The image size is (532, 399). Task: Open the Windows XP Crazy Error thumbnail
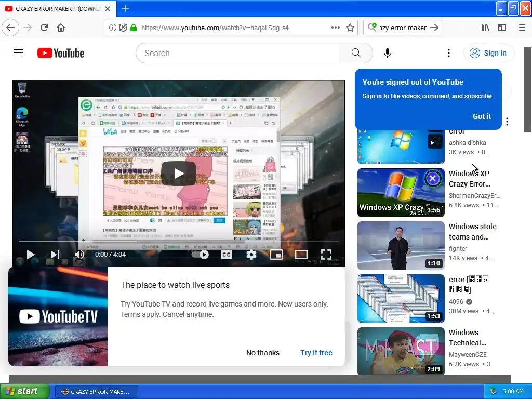click(401, 193)
